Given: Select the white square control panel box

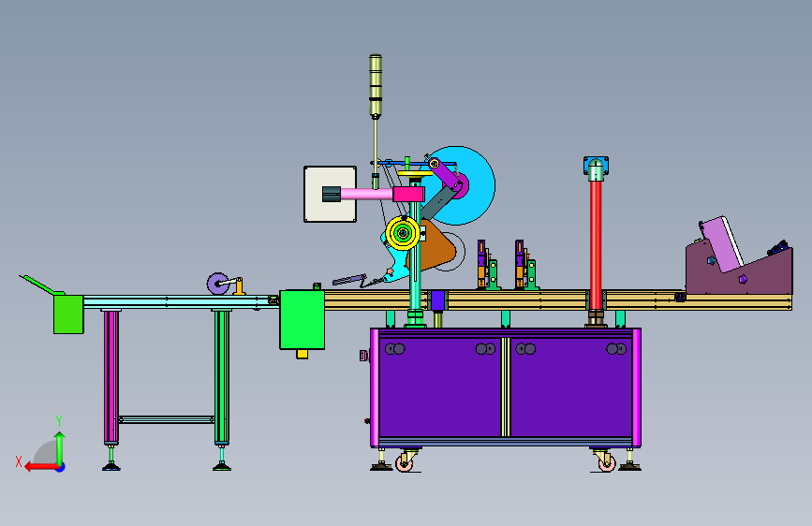Looking at the screenshot, I should [x=330, y=194].
